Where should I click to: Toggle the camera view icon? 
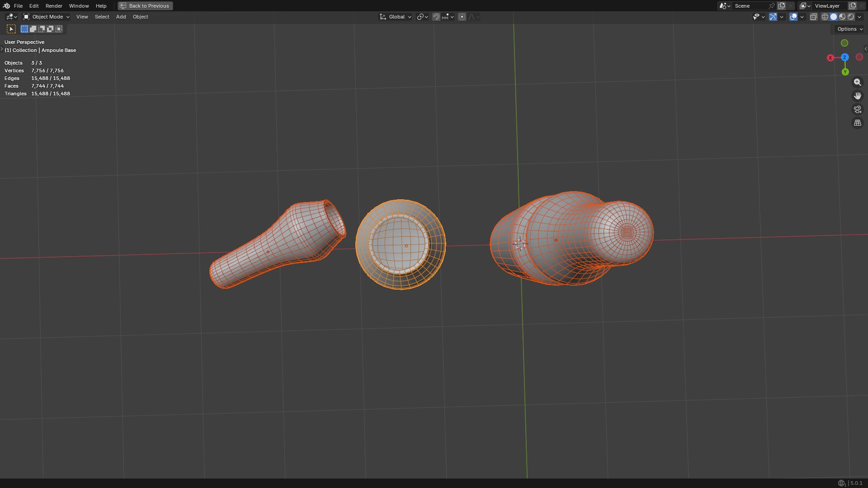[x=857, y=109]
